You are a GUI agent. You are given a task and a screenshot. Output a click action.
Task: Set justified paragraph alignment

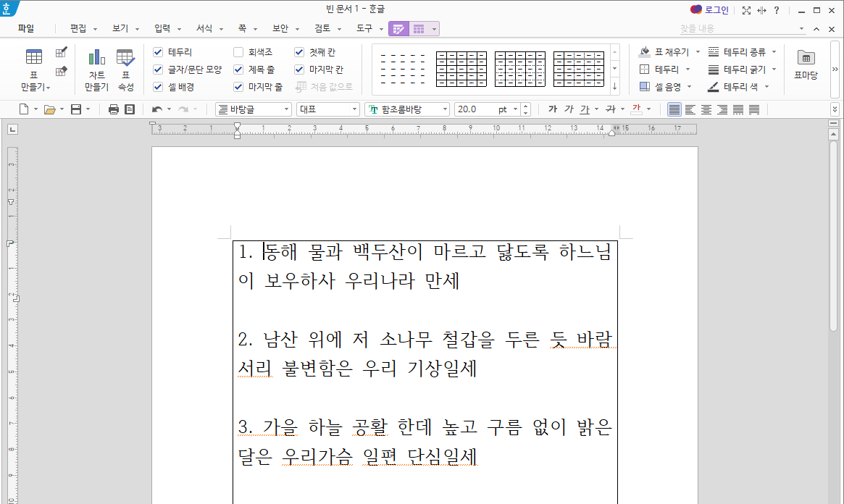coord(674,109)
